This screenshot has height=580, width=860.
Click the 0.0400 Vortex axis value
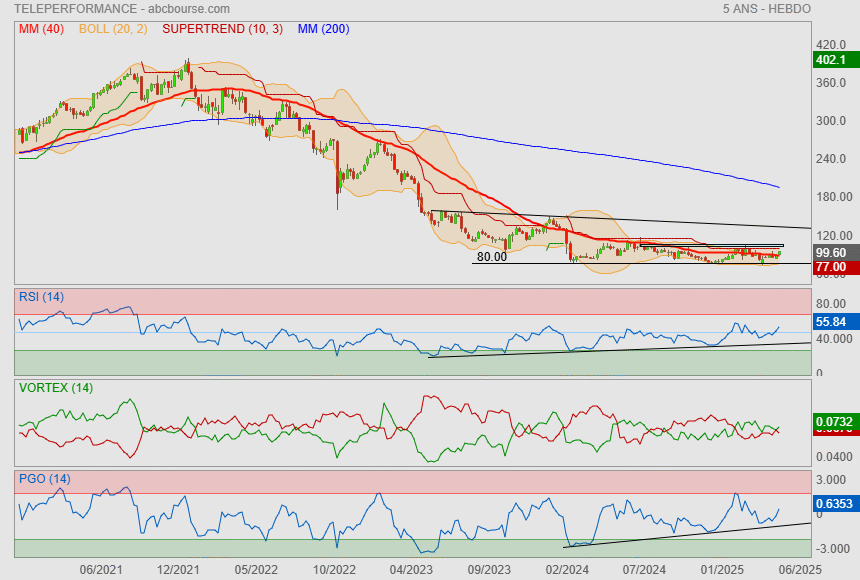[x=834, y=457]
